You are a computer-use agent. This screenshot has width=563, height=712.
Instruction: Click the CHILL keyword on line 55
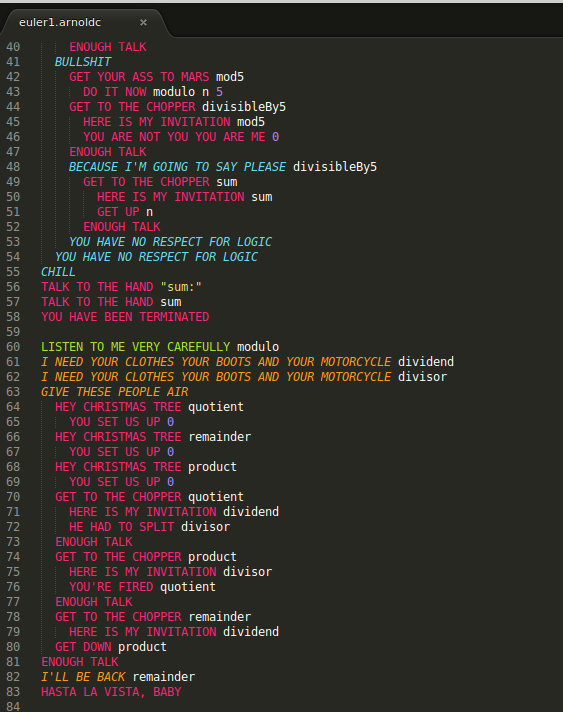click(58, 272)
